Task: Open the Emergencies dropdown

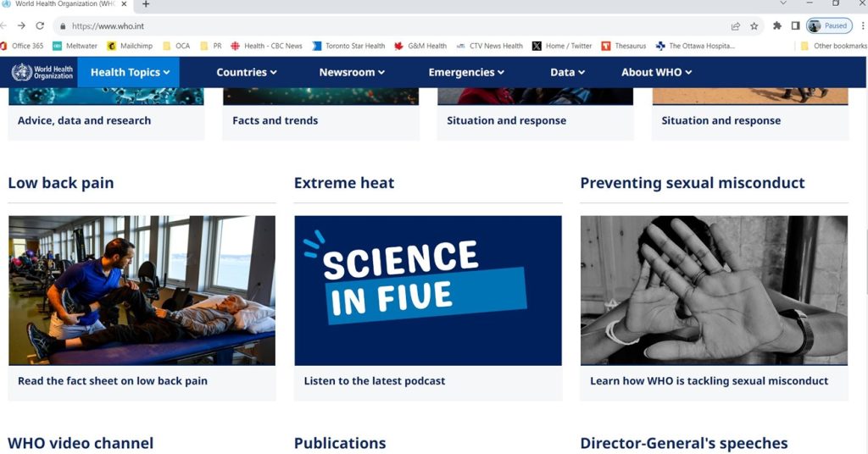Action: (x=467, y=72)
